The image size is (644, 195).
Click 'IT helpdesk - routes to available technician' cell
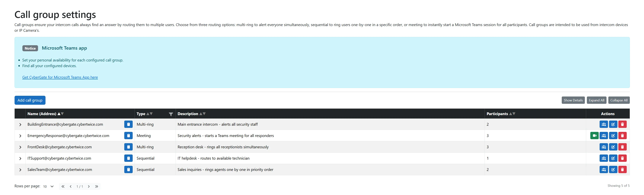[x=330, y=158]
